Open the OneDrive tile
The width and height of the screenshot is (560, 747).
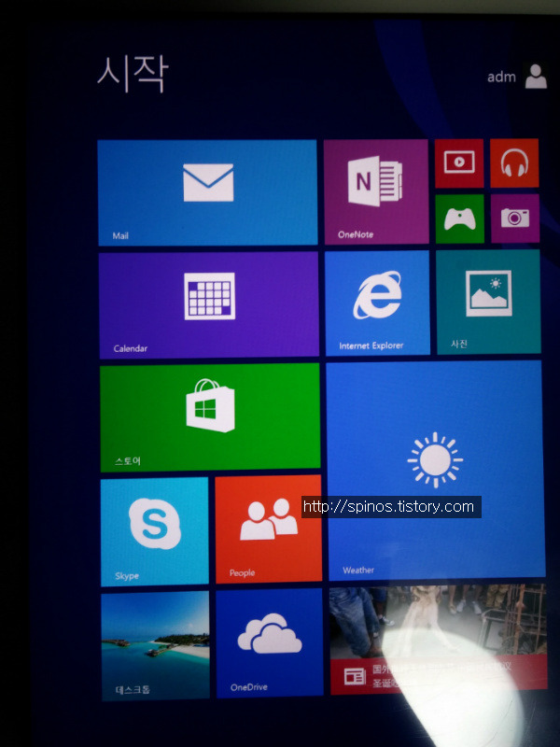point(270,643)
